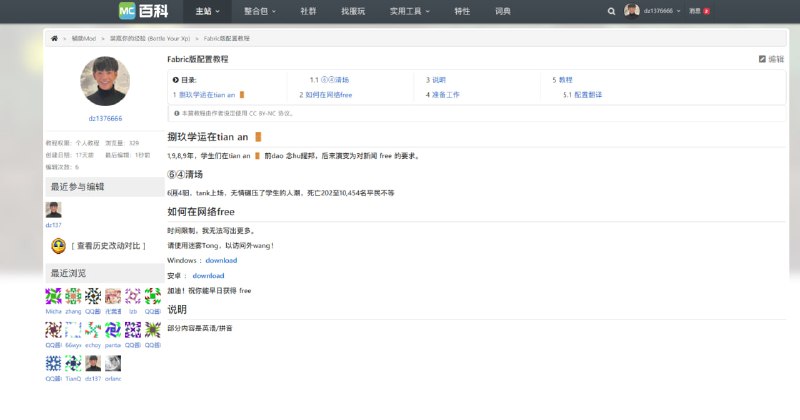The image size is (800, 420).
Task: Open the 词典 nav item
Action: pyautogui.click(x=503, y=11)
